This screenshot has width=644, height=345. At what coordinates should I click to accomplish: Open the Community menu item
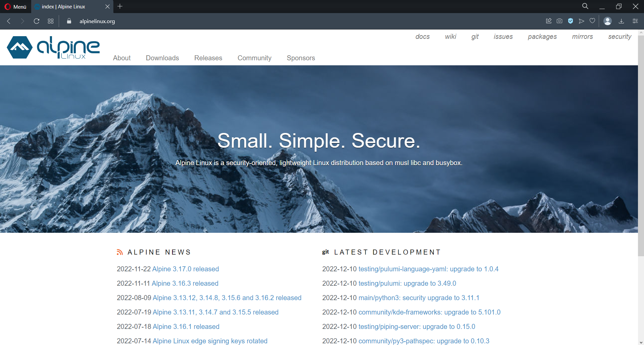(x=255, y=58)
